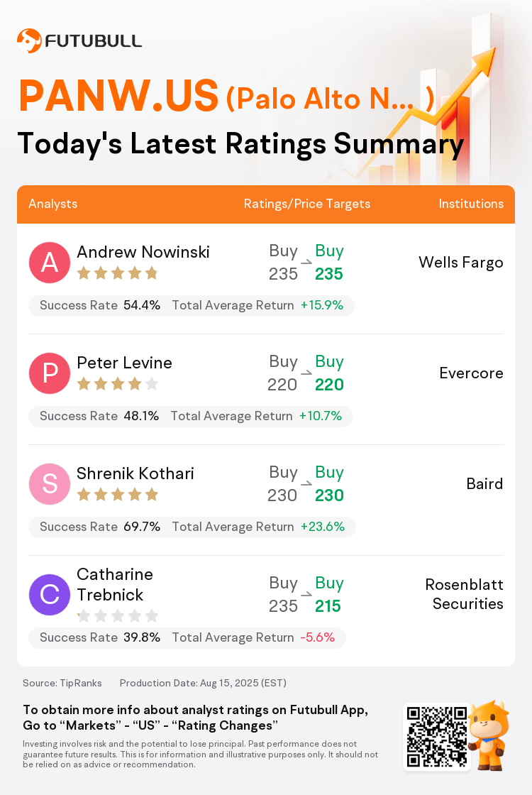Image resolution: width=532 pixels, height=795 pixels.
Task: Open the Wells Fargo institution label
Action: pyautogui.click(x=461, y=263)
